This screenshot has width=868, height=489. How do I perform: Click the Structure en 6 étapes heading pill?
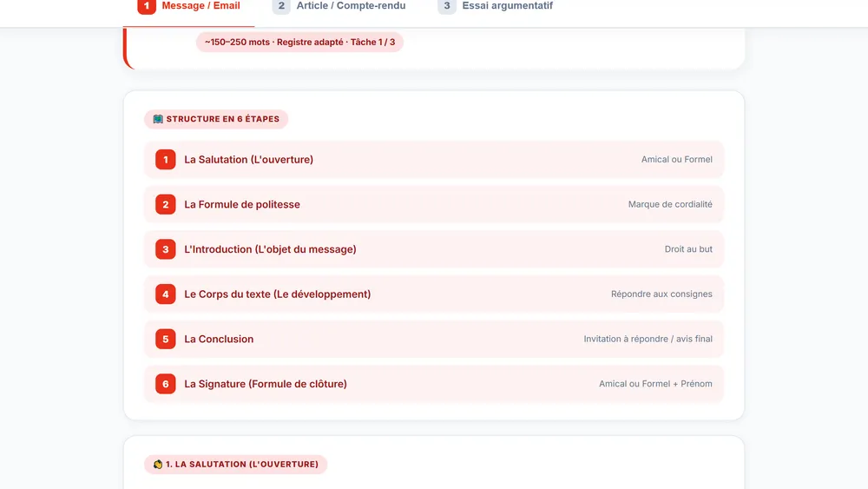coord(216,119)
